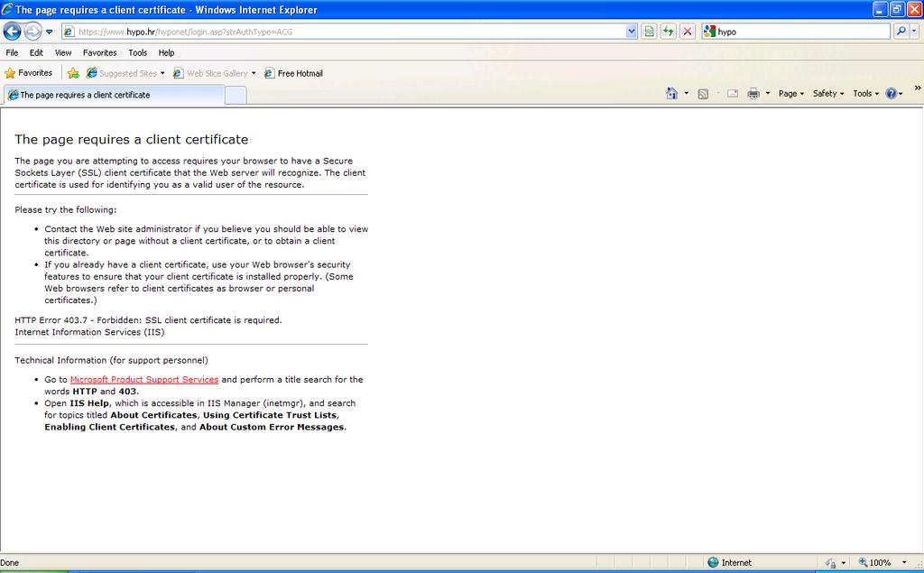Follow the Microsoft Product Support Services link

144,380
